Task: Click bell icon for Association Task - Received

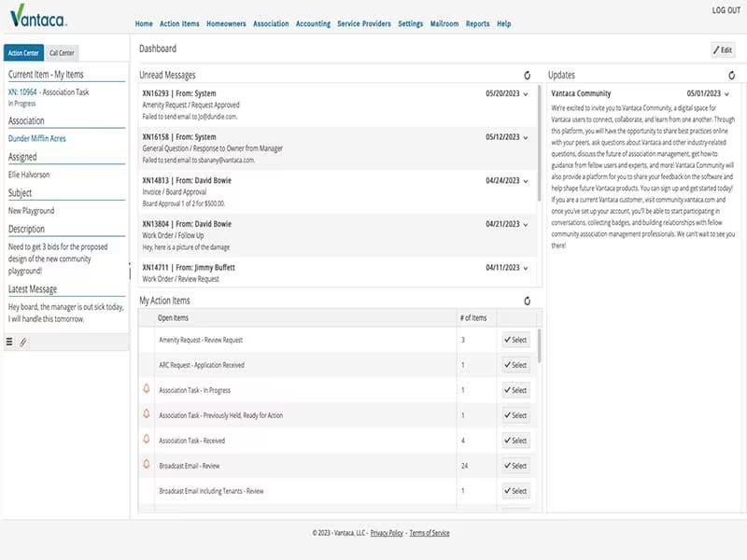Action: 147,440
